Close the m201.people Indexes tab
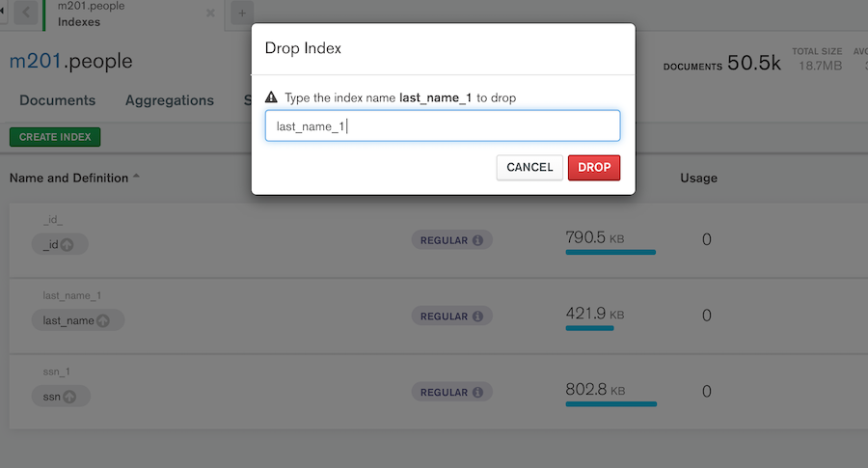 click(210, 13)
